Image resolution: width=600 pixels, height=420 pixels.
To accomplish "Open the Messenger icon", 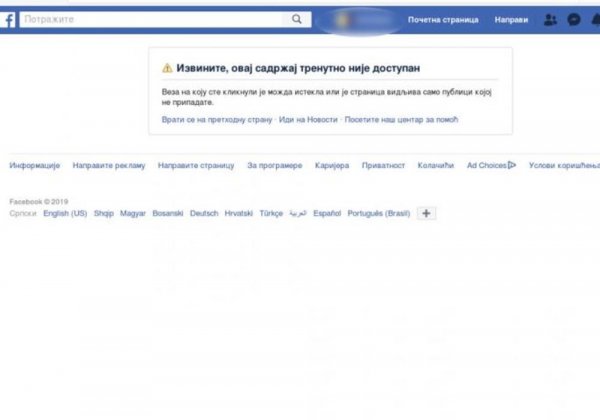I will tap(574, 19).
